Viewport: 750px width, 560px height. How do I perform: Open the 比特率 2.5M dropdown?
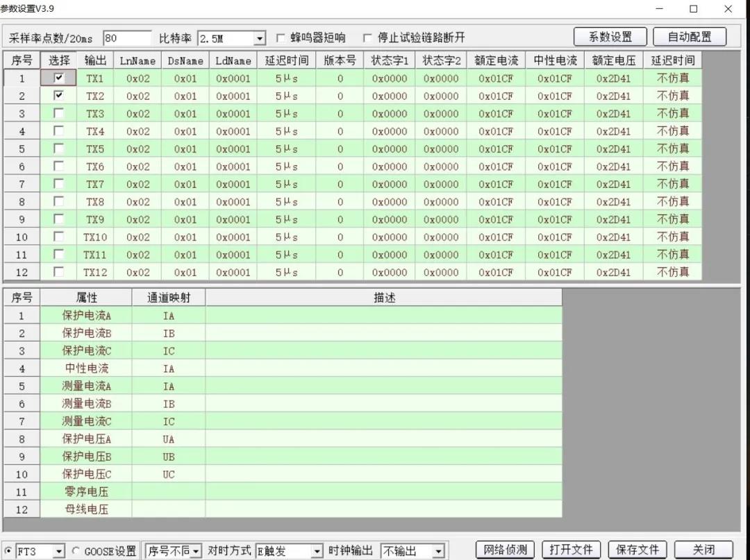coord(260,39)
